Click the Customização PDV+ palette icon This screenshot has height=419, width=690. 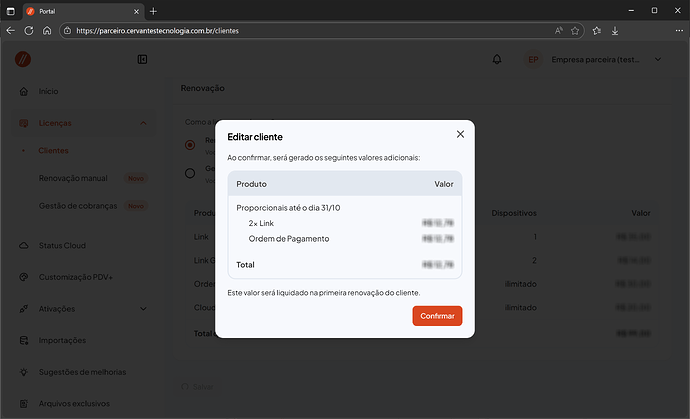tap(25, 276)
